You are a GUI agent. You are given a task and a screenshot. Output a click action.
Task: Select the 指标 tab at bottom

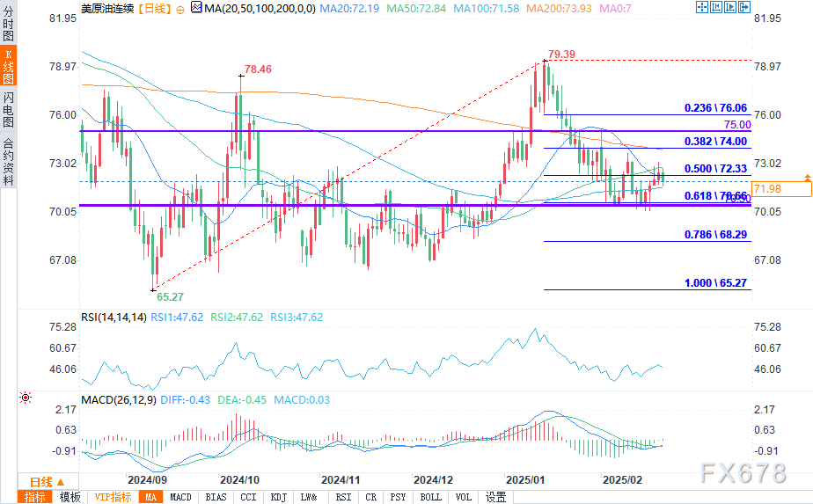(x=36, y=497)
